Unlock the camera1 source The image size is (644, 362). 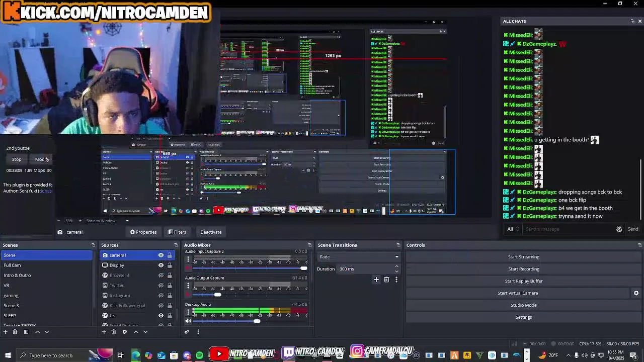(170, 255)
